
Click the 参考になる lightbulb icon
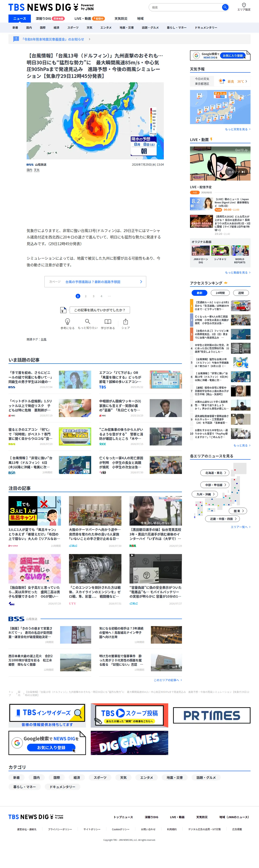tap(67, 321)
